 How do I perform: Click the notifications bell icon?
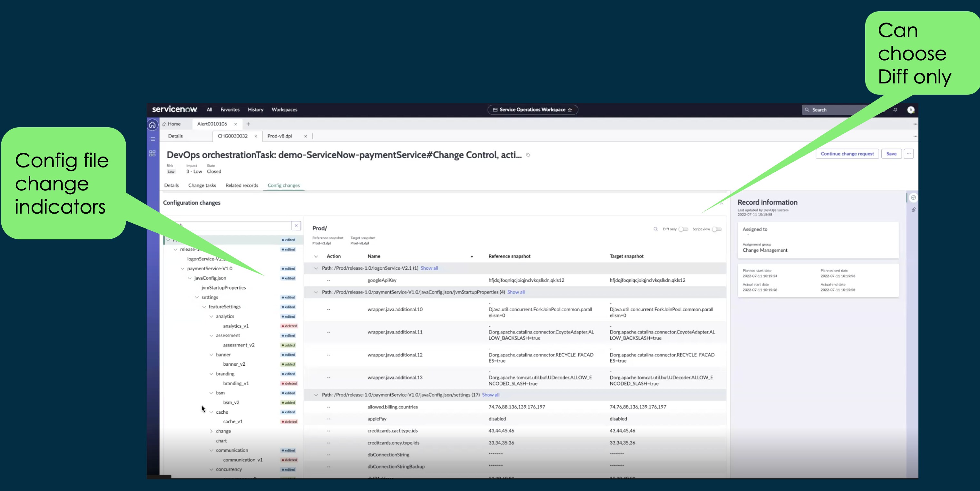[x=895, y=110]
